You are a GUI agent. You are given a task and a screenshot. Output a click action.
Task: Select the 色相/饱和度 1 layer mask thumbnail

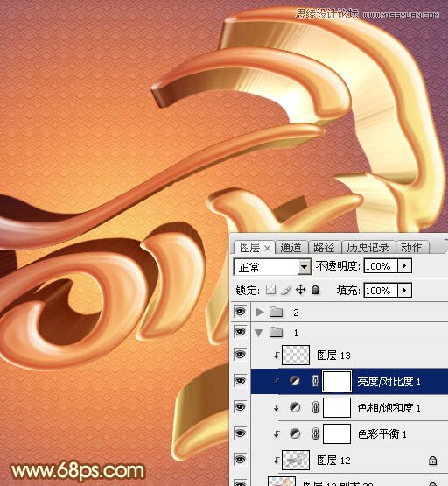point(337,407)
